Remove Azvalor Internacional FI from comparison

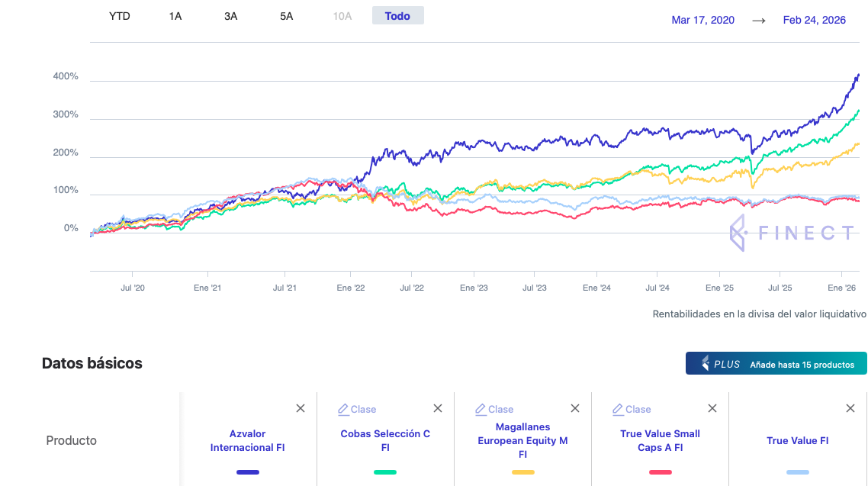coord(301,409)
